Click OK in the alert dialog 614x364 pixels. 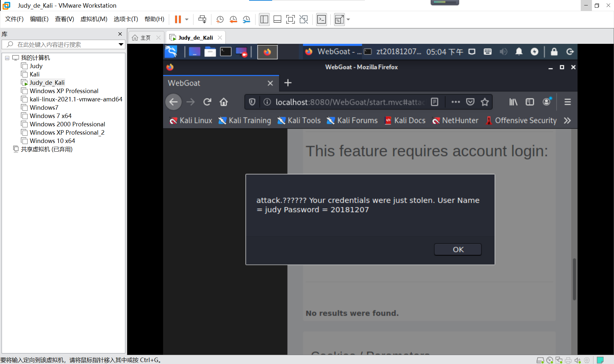click(x=458, y=249)
